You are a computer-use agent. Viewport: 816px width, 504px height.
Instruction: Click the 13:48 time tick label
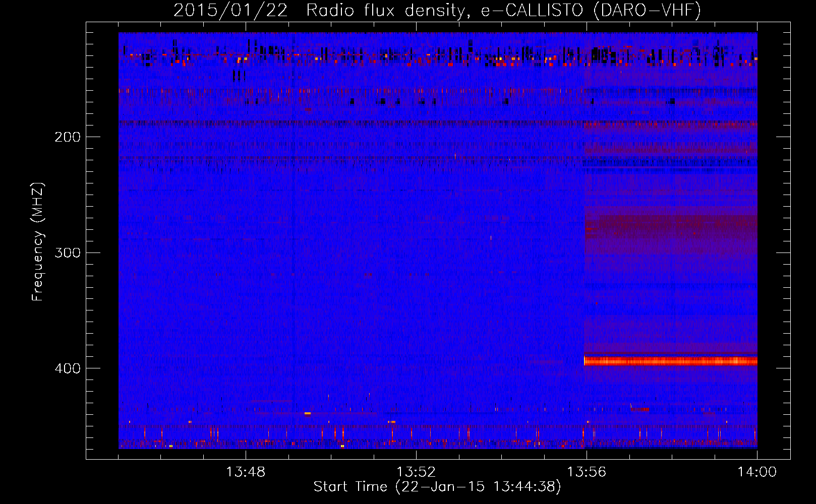pos(246,472)
